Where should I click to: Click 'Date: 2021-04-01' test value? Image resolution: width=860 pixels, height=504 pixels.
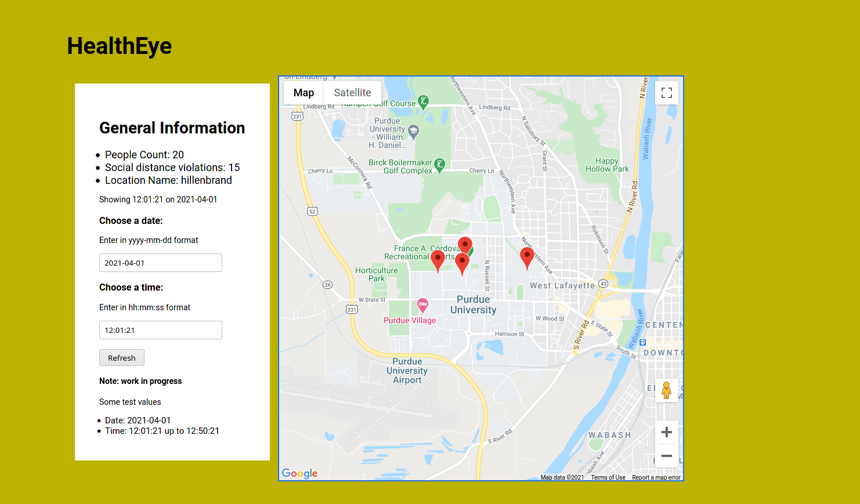coord(138,420)
